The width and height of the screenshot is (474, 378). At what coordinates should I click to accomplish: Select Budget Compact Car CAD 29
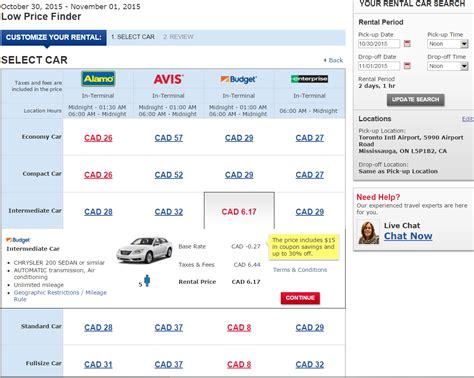pos(239,175)
